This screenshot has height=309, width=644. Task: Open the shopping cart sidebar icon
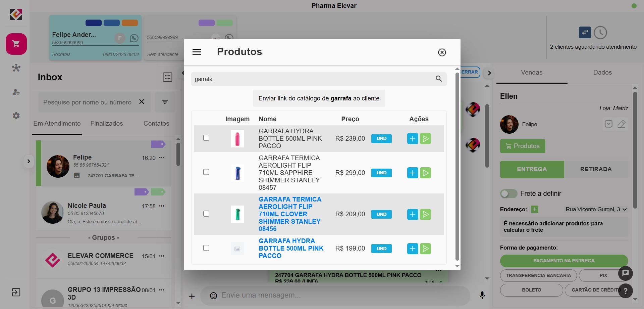pos(16,44)
